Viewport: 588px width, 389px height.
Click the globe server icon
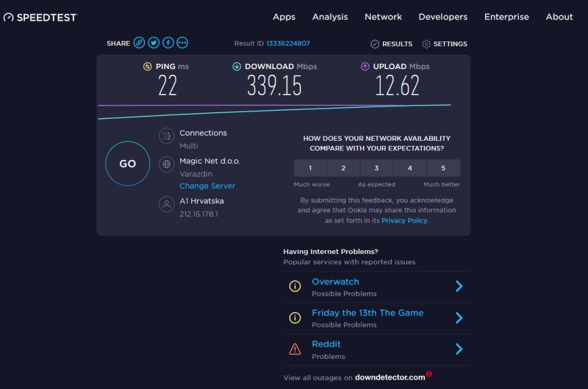[167, 164]
